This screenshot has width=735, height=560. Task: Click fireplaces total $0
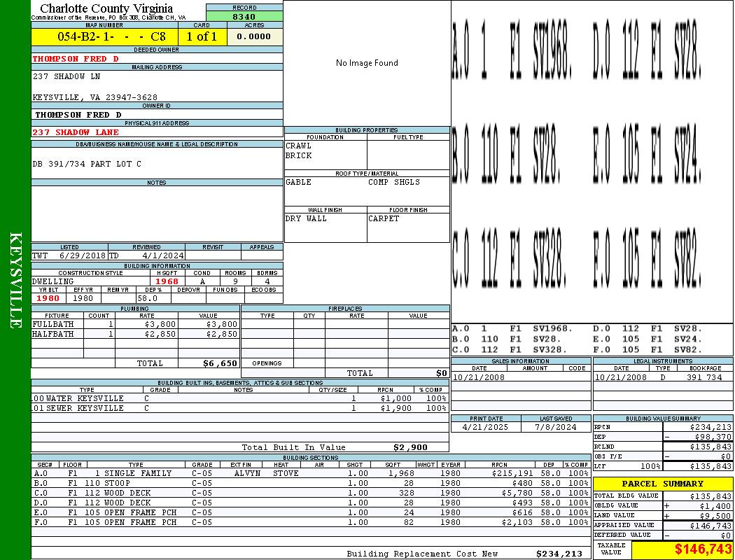click(442, 373)
